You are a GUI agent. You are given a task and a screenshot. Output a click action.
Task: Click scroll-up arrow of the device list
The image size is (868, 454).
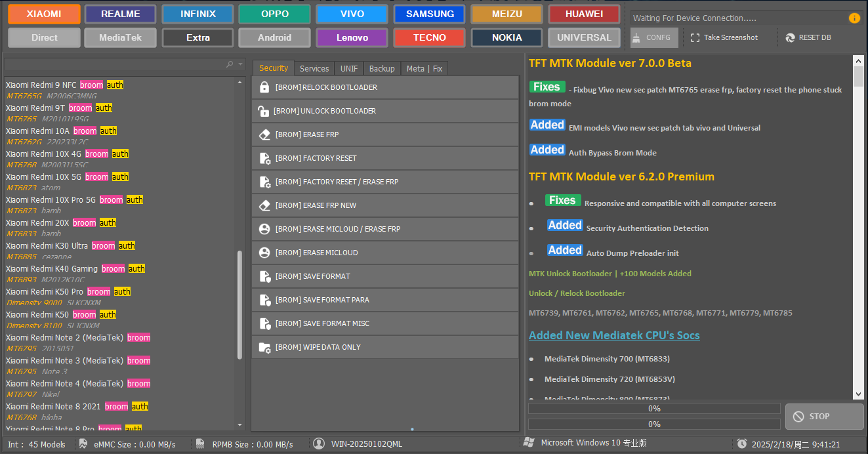tap(239, 81)
